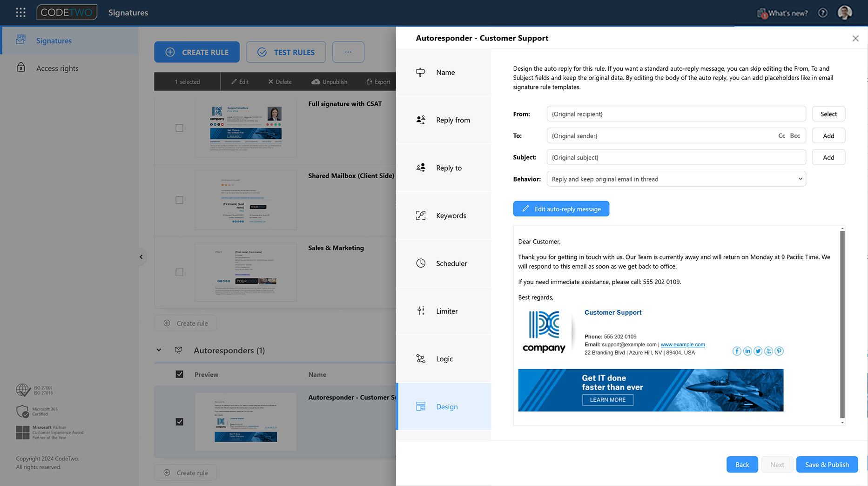This screenshot has width=868, height=486.
Task: Click the Scheduler clock icon
Action: (x=421, y=263)
